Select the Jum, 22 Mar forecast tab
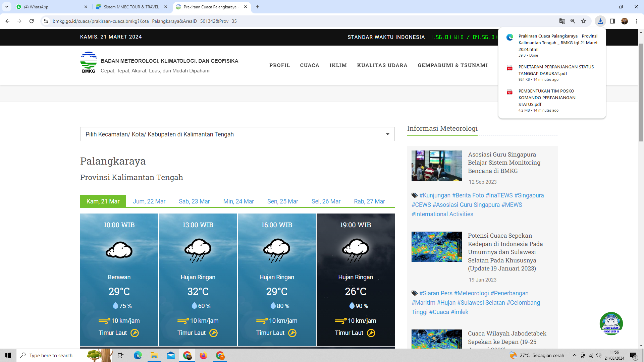This screenshot has width=644, height=362. click(x=149, y=201)
